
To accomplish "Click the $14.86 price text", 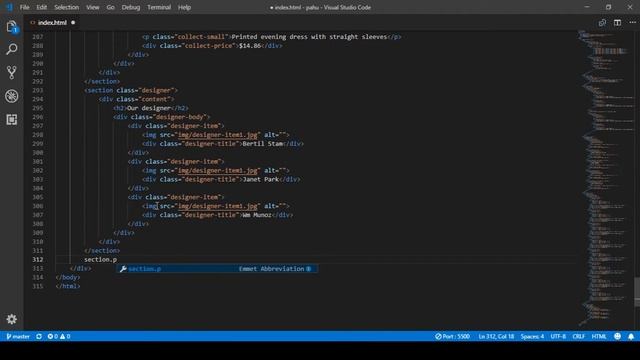I will point(250,46).
